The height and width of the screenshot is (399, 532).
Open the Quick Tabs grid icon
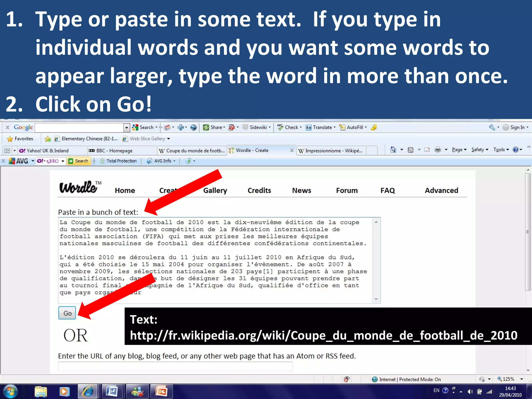7,151
